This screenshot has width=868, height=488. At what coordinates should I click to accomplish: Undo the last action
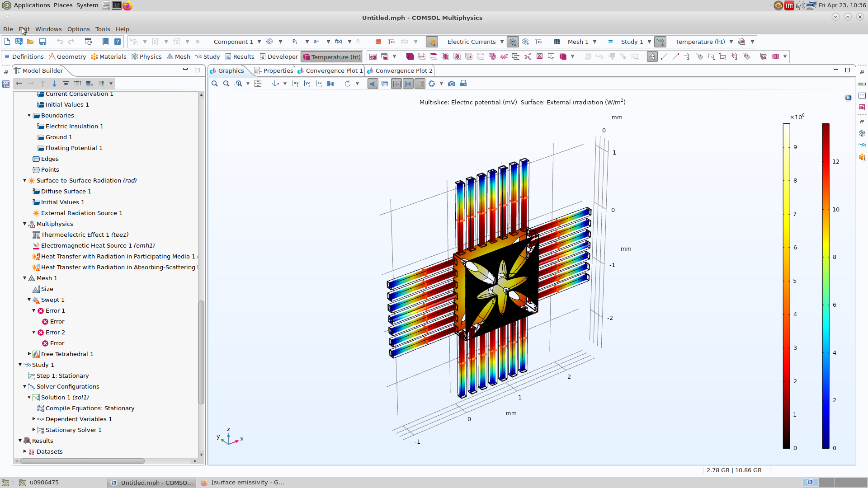tap(60, 42)
